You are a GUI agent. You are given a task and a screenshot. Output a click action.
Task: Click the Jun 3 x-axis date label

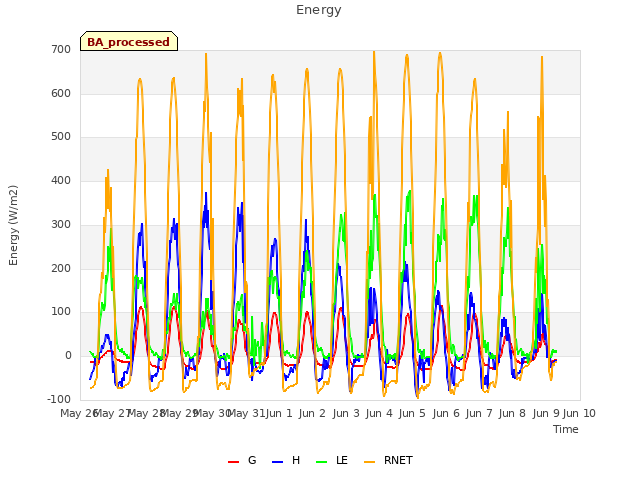346,413
